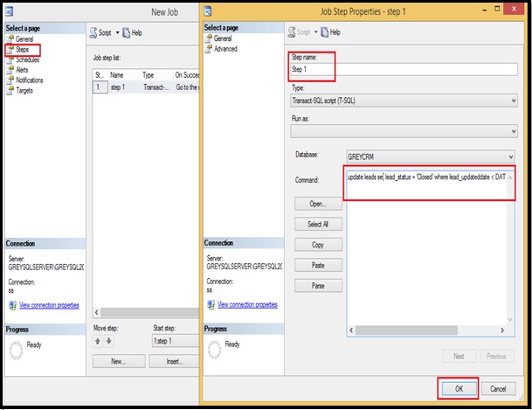Move step up with the up arrow
Image resolution: width=532 pixels, height=410 pixels.
coord(98,341)
